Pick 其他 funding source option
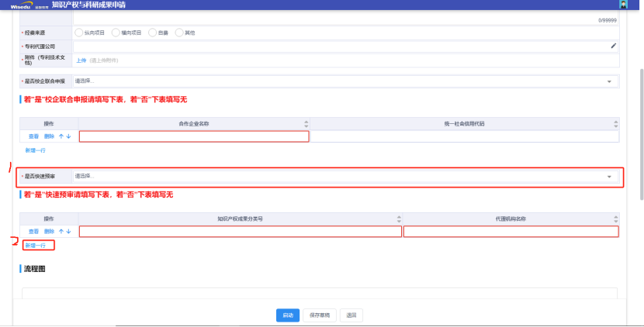This screenshot has height=327, width=644. 179,33
